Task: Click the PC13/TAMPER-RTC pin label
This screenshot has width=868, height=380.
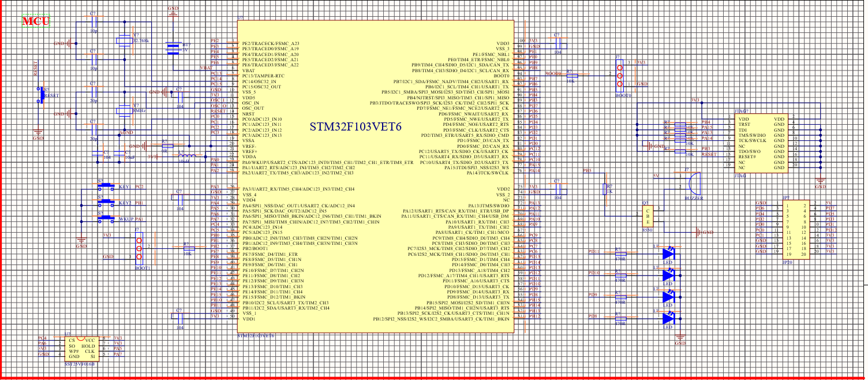Action: (263, 76)
